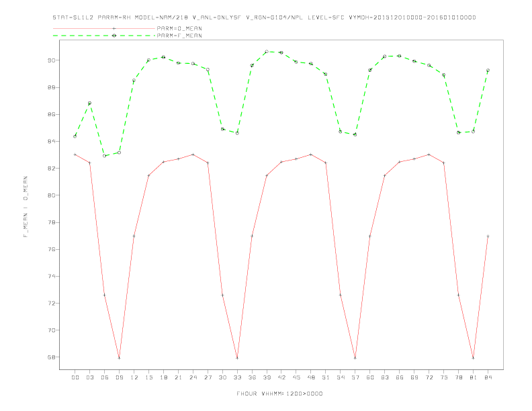Click the x-axis tick label 39
The image size is (532, 411).
click(x=267, y=377)
